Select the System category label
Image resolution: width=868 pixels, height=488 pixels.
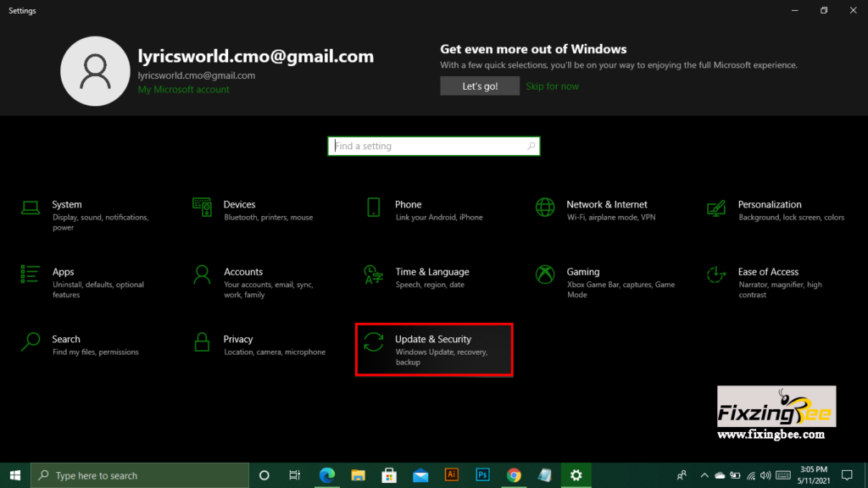click(67, 204)
